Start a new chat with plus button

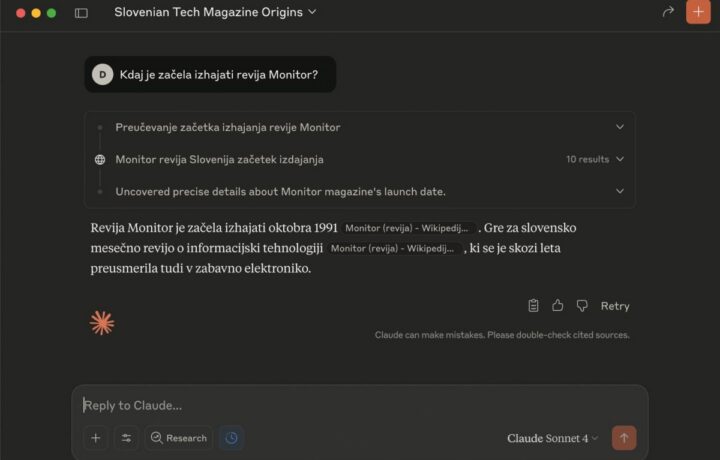pyautogui.click(x=698, y=12)
